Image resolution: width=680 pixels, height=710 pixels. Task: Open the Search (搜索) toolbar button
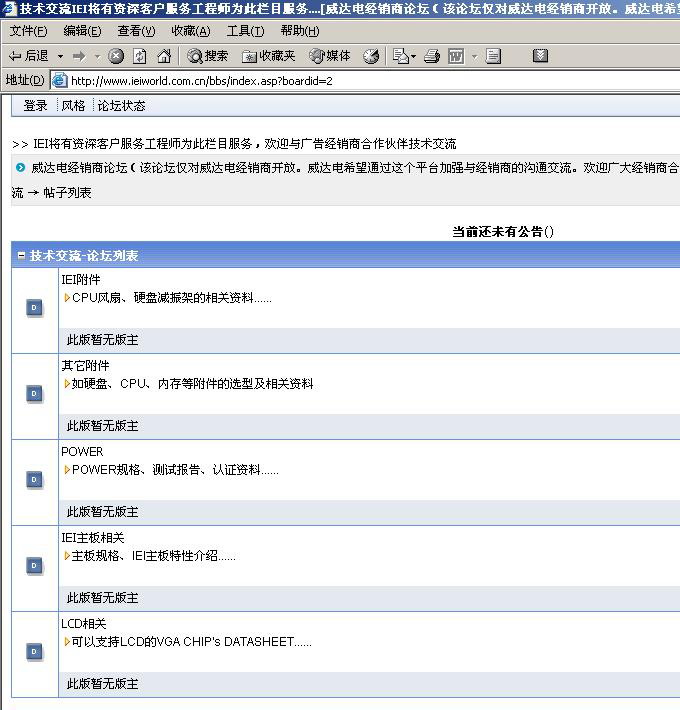[x=208, y=56]
